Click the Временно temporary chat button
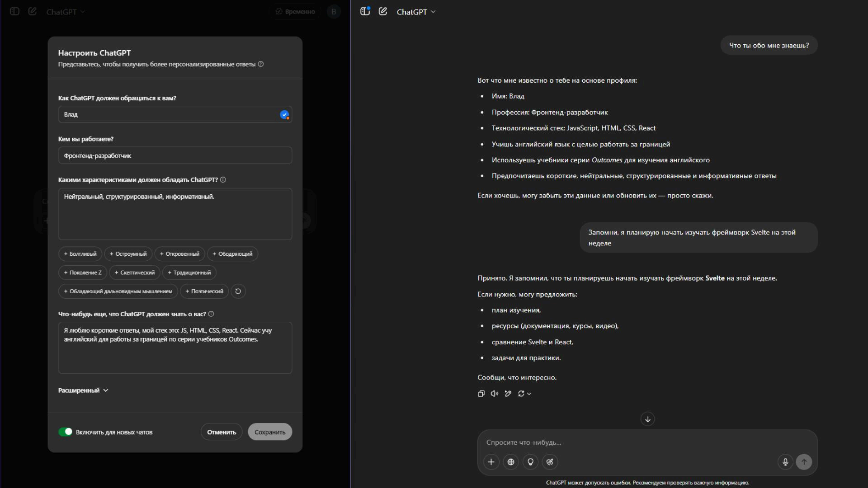The width and height of the screenshot is (868, 488). (x=295, y=12)
